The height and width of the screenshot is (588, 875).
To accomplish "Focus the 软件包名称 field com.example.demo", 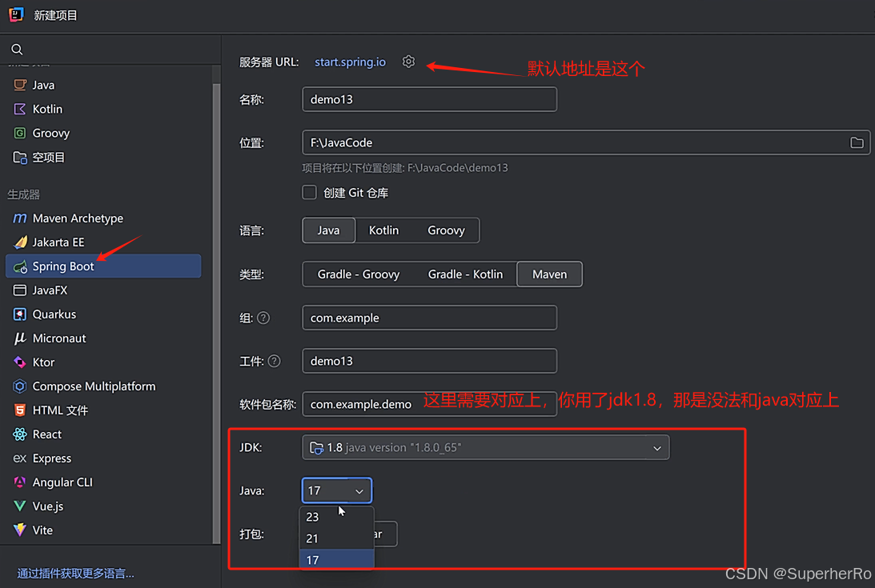I will point(429,404).
